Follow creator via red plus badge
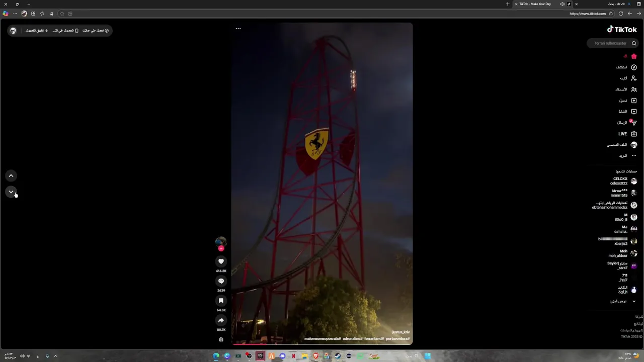 (221, 248)
